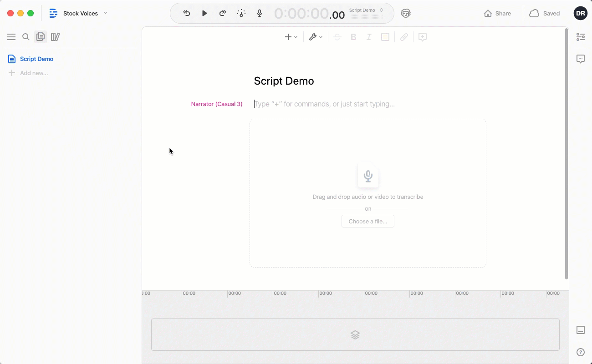The width and height of the screenshot is (592, 364).
Task: Click the empty timeline layers track
Action: (355, 334)
